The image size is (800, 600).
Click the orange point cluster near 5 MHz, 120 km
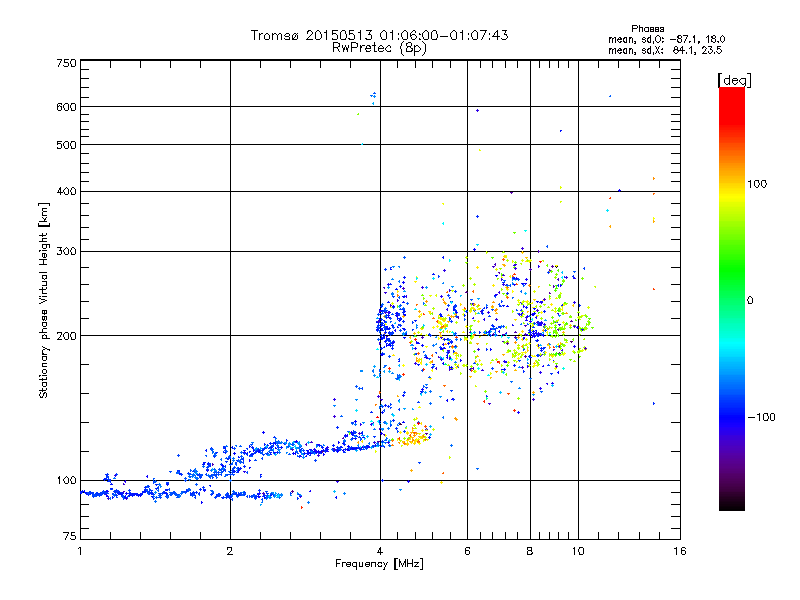(414, 436)
